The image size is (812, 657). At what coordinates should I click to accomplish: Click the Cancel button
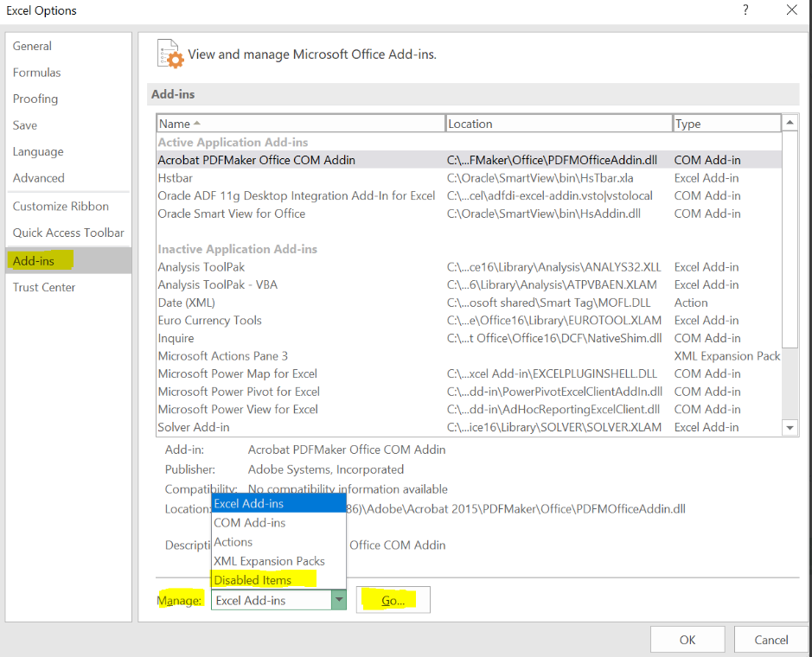(x=770, y=640)
